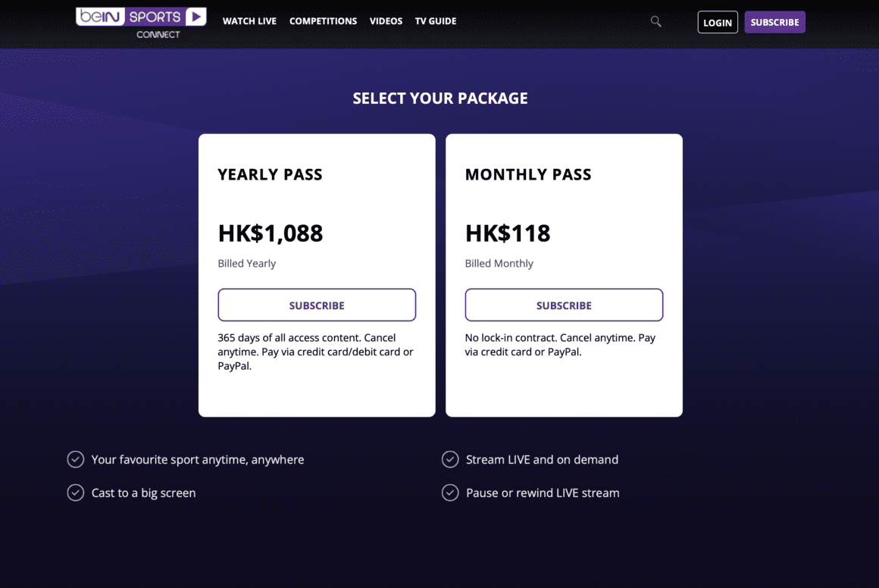
Task: Click checkmark icon beside 'Pause or rewind LIVE stream'
Action: pos(450,493)
